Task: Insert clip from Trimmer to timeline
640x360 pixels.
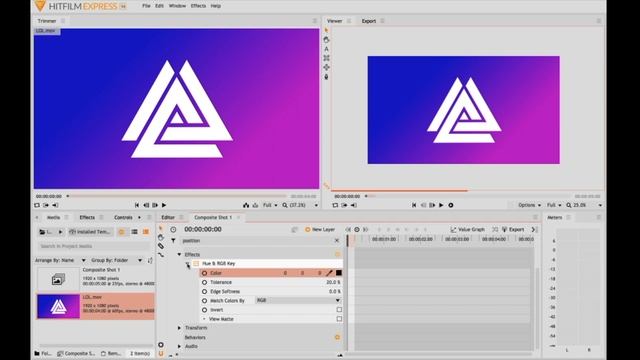Action: [x=246, y=205]
